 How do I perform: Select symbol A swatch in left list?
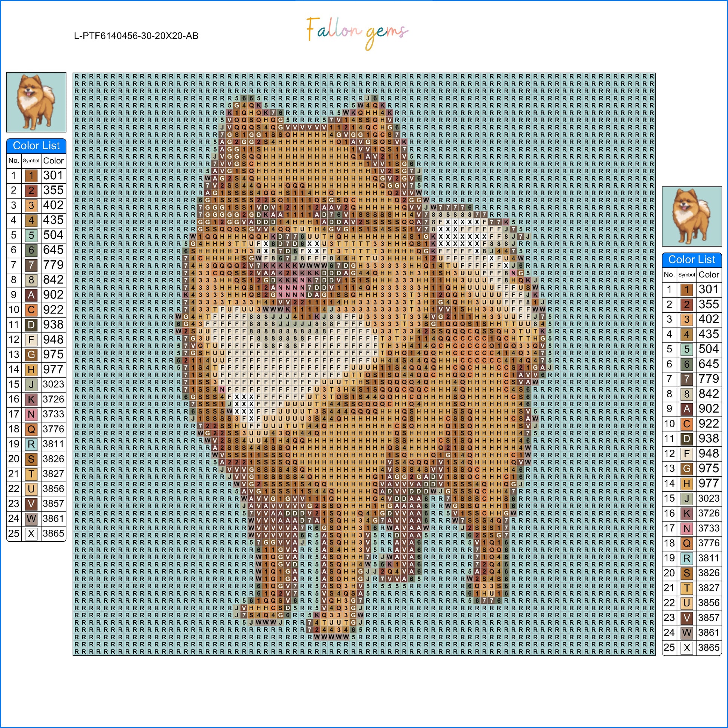pyautogui.click(x=31, y=295)
